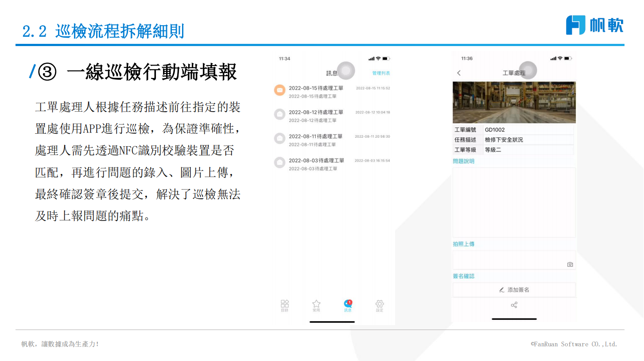Viewport: 644px width, 361px height.
Task: Open the 目錄 directory tab icon
Action: (285, 304)
